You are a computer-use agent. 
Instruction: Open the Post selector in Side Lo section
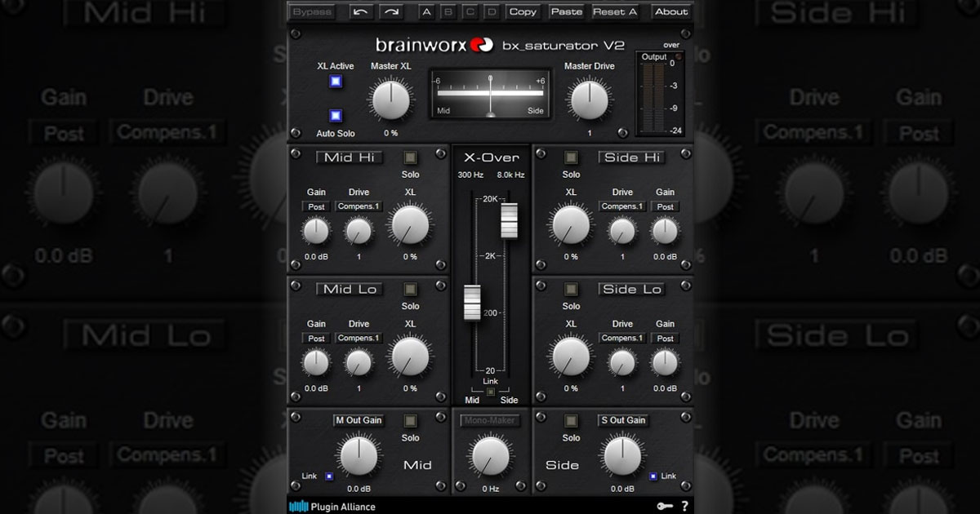point(666,338)
